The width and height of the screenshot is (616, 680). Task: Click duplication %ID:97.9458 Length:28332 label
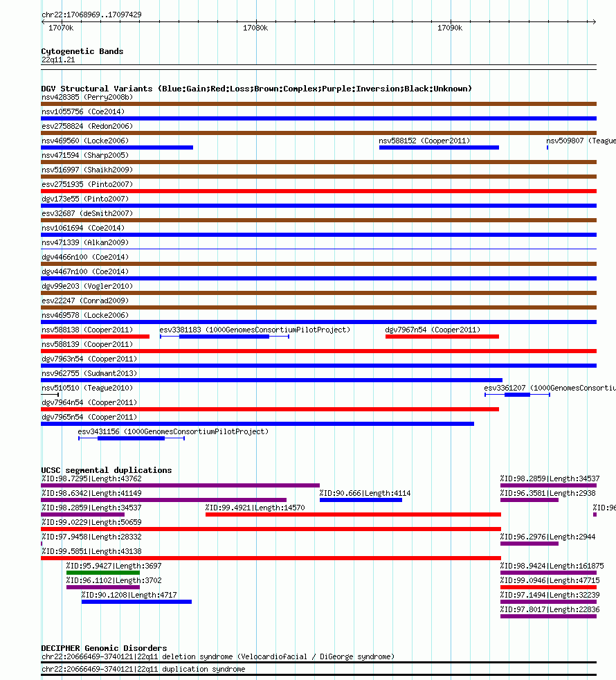coord(91,537)
